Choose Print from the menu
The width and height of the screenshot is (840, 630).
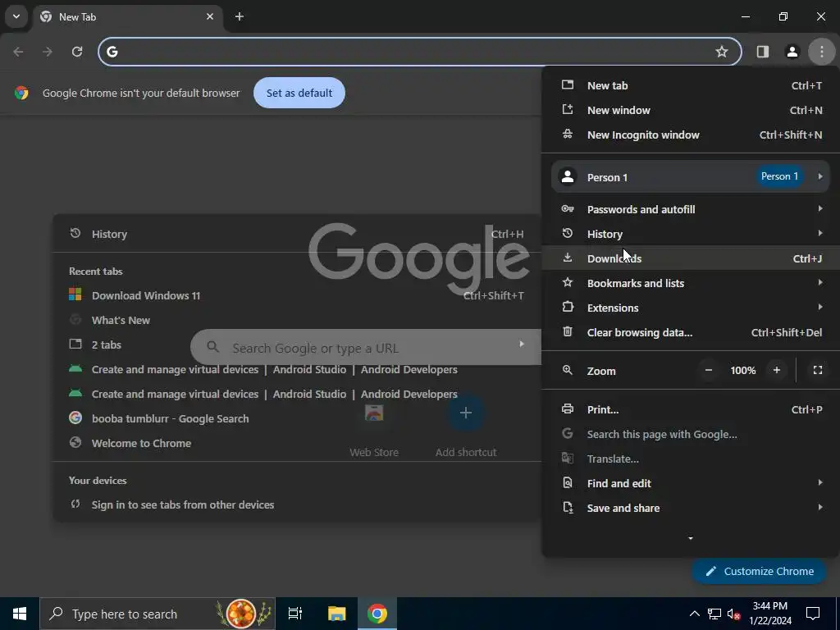pos(691,410)
